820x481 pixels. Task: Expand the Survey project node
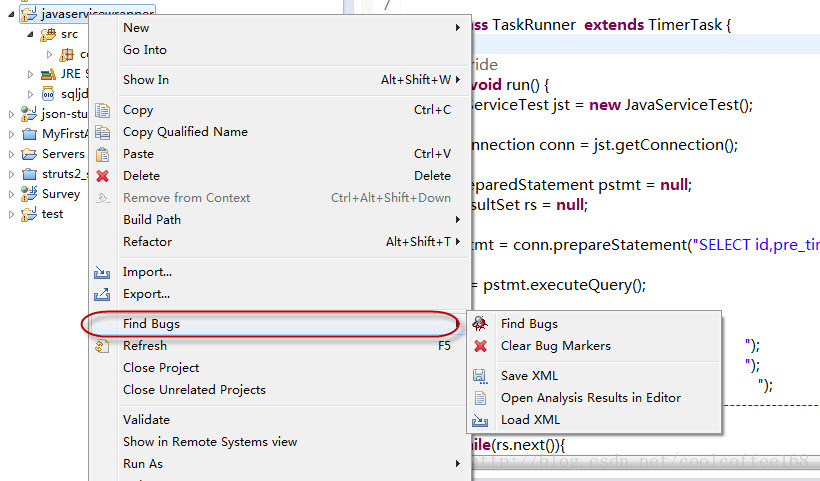click(x=12, y=194)
